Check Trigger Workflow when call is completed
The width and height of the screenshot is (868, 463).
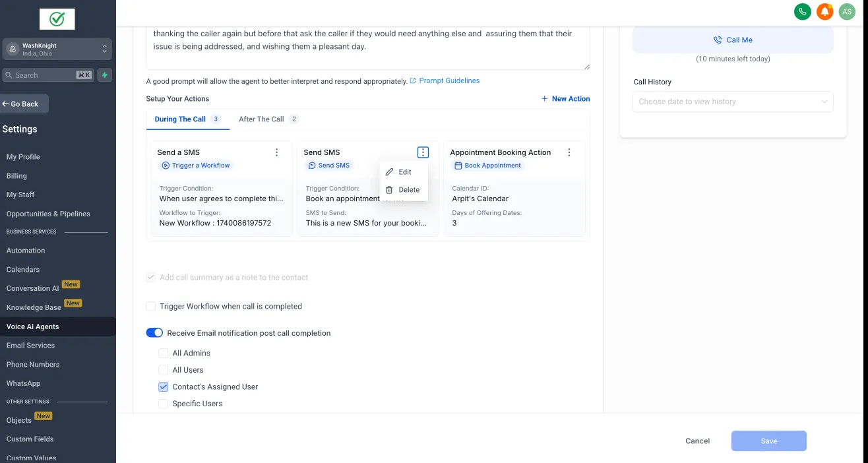(x=151, y=306)
